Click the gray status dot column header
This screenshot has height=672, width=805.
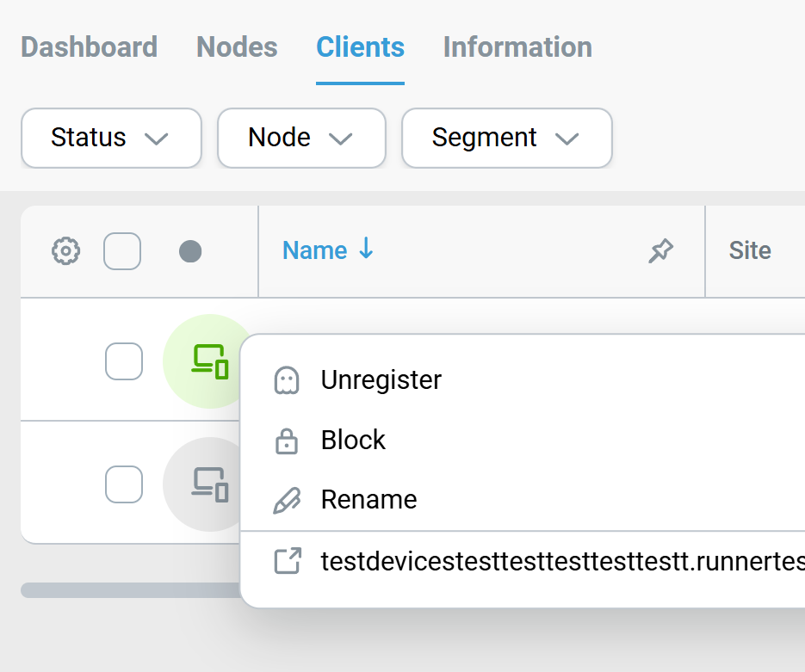[x=190, y=251]
